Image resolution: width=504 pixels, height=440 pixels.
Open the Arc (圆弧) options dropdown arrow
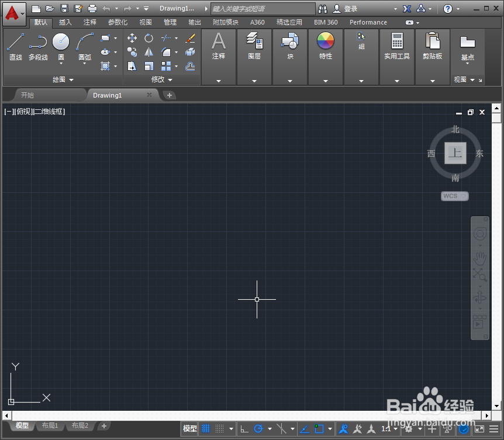85,64
